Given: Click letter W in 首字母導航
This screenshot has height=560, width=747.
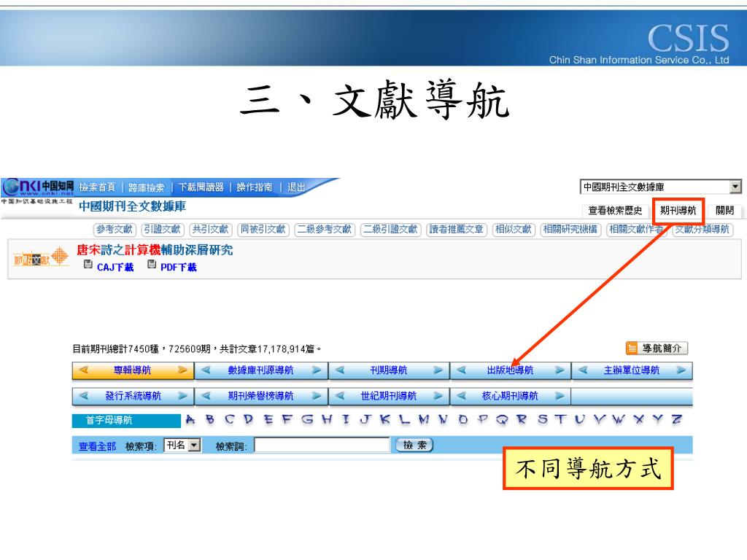Looking at the screenshot, I should point(619,420).
